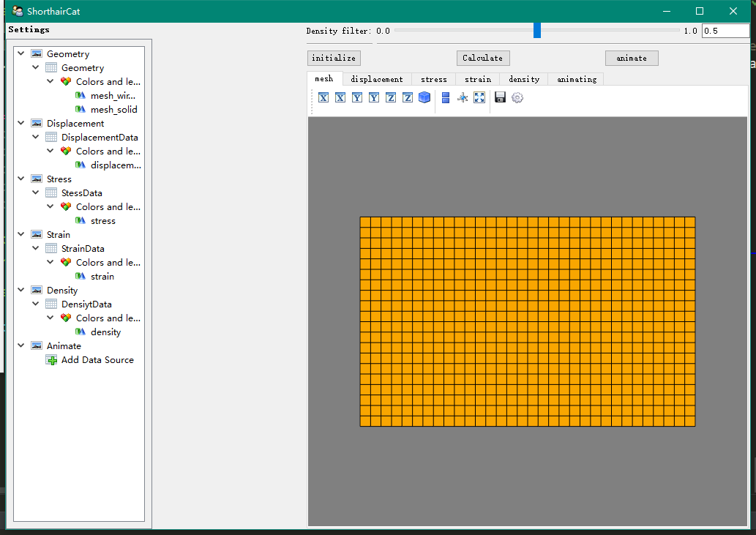
Task: Collapse the DisplacementData node chevron
Action: (36, 137)
